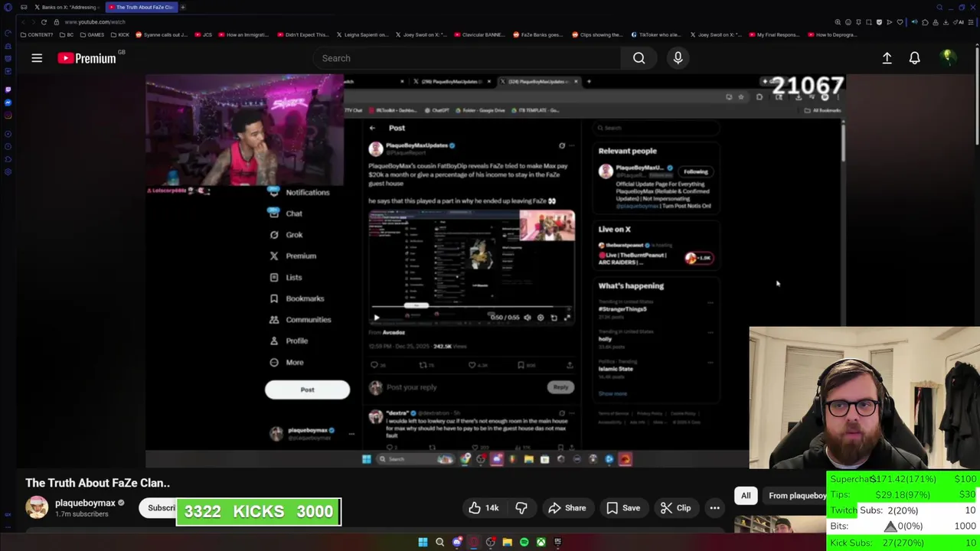Click the zoom magnifier in the address bar
The image size is (980, 551).
click(x=838, y=22)
